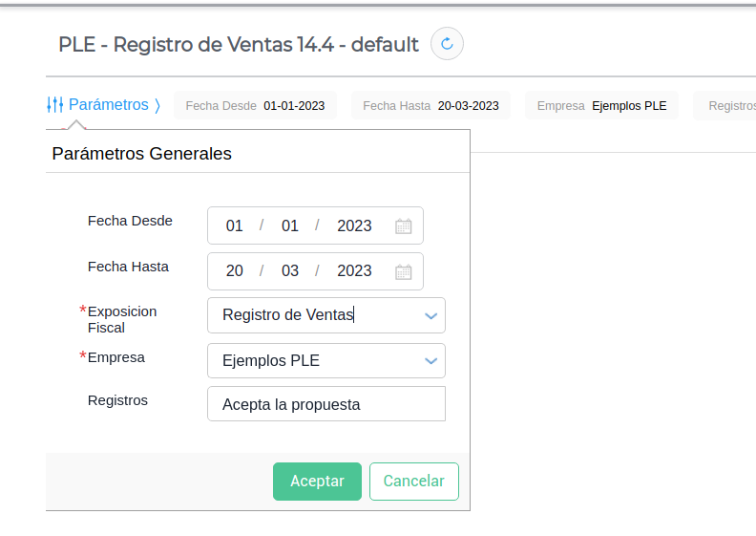The height and width of the screenshot is (536, 756).
Task: Focus the Registro de Ventas combo text
Action: pos(288,315)
